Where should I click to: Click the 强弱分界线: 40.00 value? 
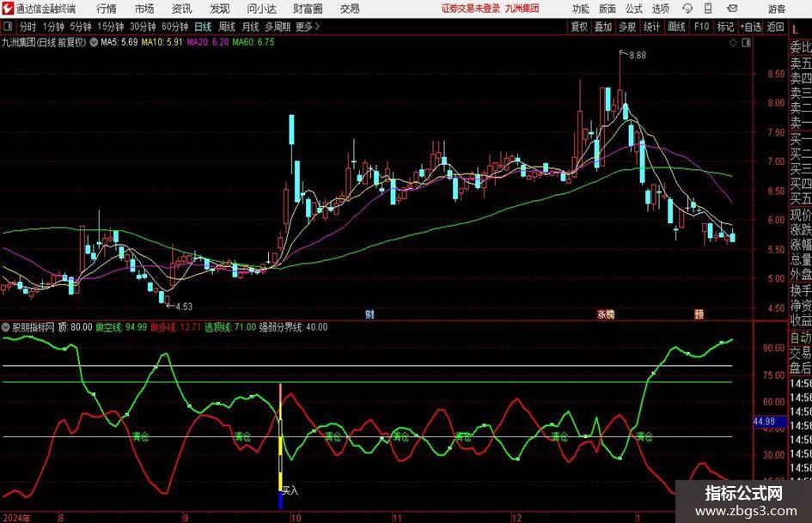click(293, 327)
